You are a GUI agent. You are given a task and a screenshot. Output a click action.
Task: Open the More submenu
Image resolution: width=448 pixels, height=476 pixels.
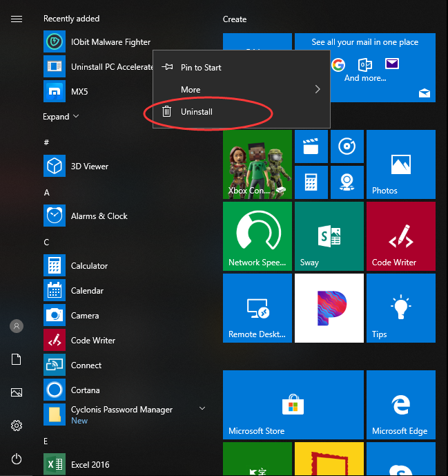click(242, 89)
